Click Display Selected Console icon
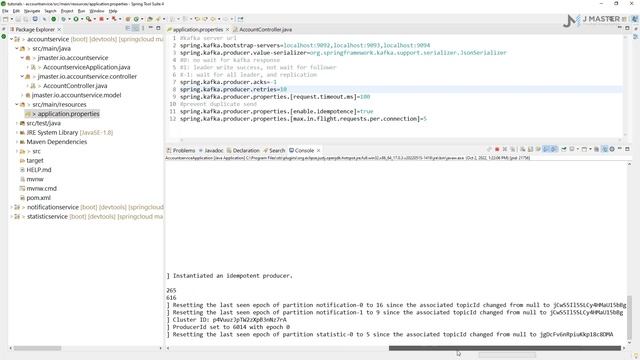The height and width of the screenshot is (360, 640). coord(572,149)
